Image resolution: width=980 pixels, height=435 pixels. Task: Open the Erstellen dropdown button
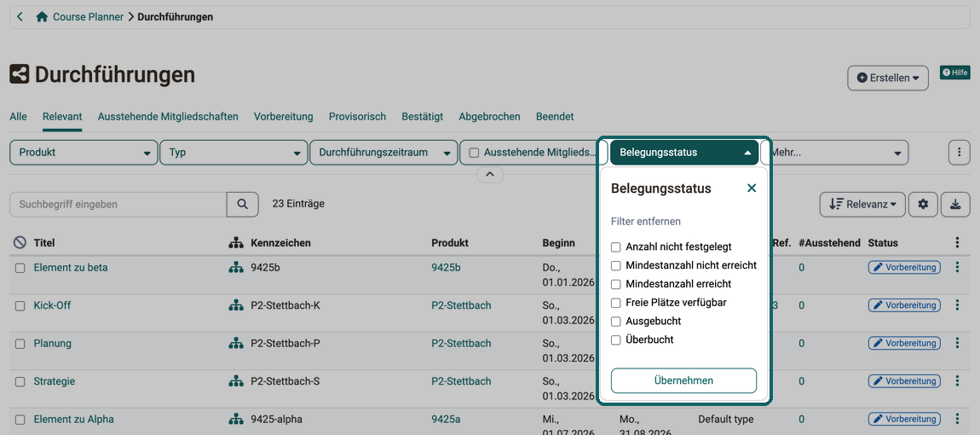887,78
